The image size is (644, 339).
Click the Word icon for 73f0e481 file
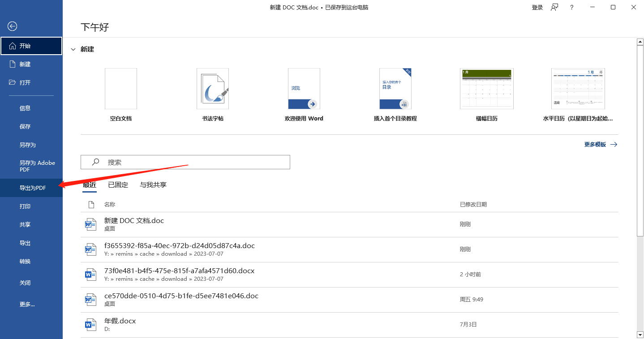point(91,275)
